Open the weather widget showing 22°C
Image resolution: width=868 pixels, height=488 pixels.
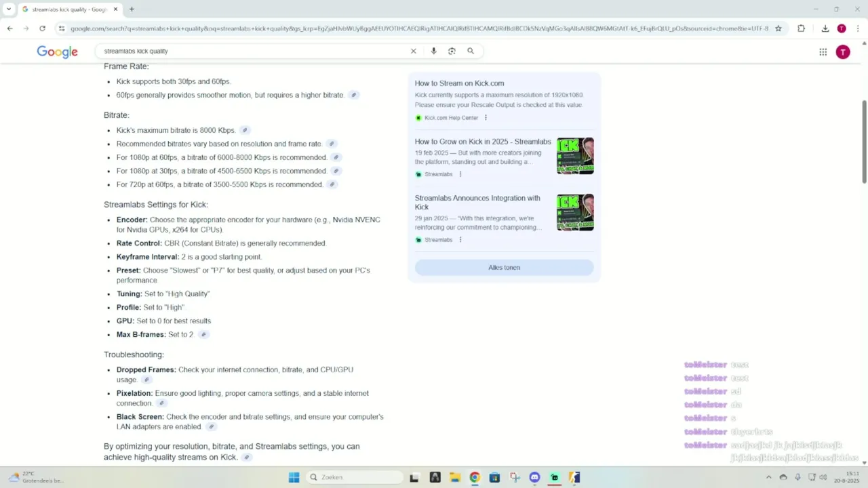tap(35, 477)
